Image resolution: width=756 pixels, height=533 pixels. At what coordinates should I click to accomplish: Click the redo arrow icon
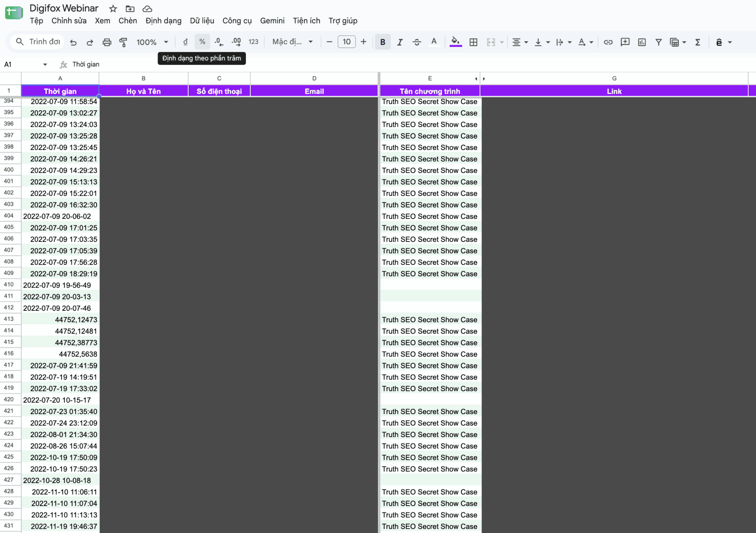(90, 42)
